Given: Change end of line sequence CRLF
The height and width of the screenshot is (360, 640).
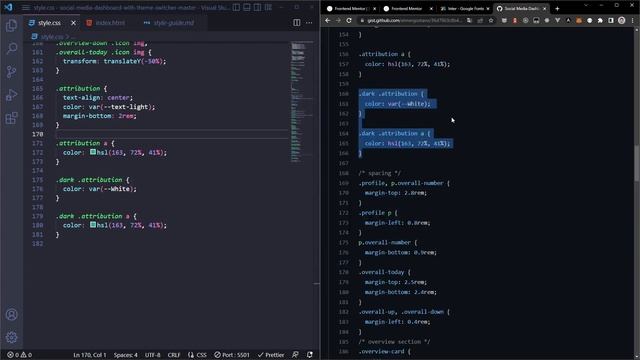Looking at the screenshot, I should tap(174, 355).
